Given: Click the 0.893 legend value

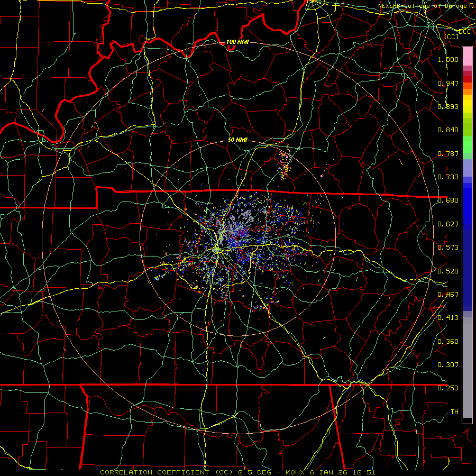Looking at the screenshot, I should coord(448,106).
